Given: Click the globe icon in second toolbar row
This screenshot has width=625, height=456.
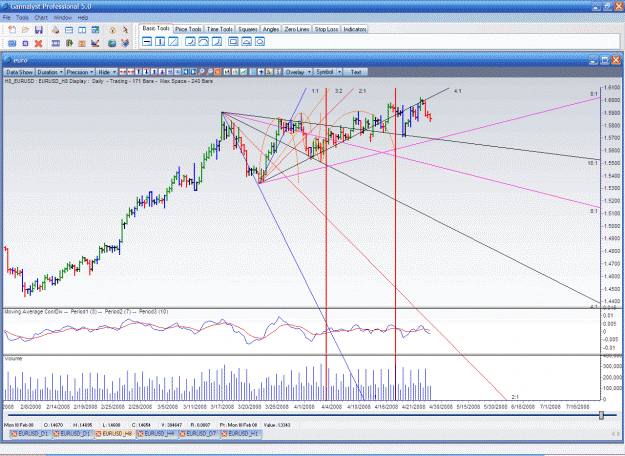Looking at the screenshot, I should point(112,43).
